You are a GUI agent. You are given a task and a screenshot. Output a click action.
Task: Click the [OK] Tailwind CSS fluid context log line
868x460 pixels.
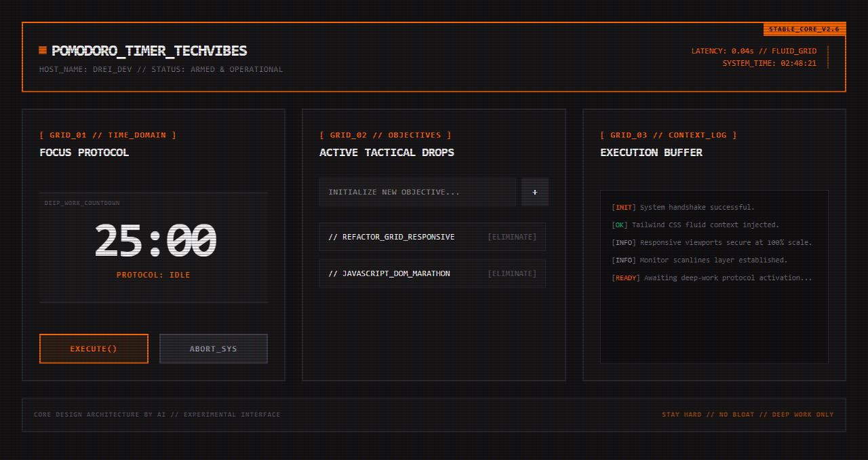pyautogui.click(x=695, y=225)
